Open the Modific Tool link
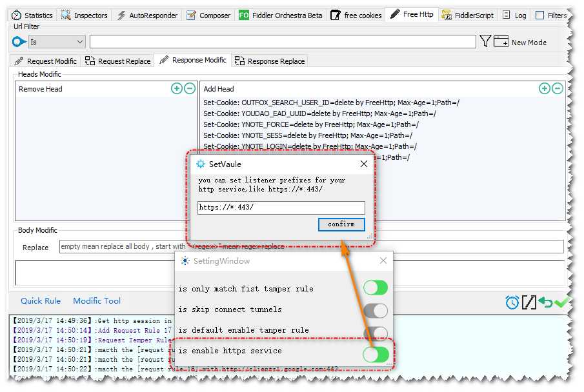This screenshot has width=584, height=392. click(97, 301)
